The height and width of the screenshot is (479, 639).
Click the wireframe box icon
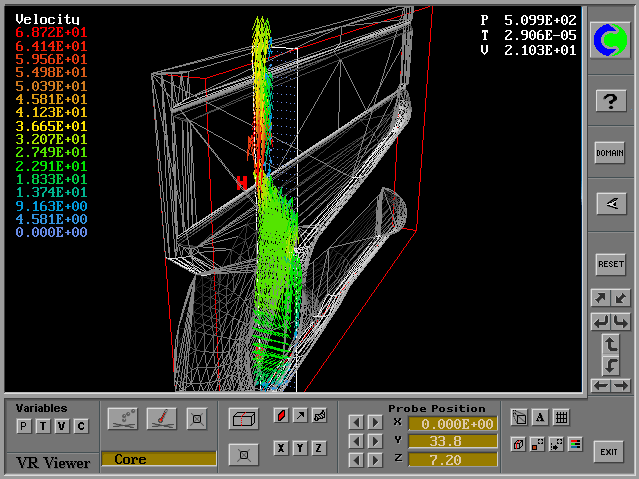(x=242, y=418)
